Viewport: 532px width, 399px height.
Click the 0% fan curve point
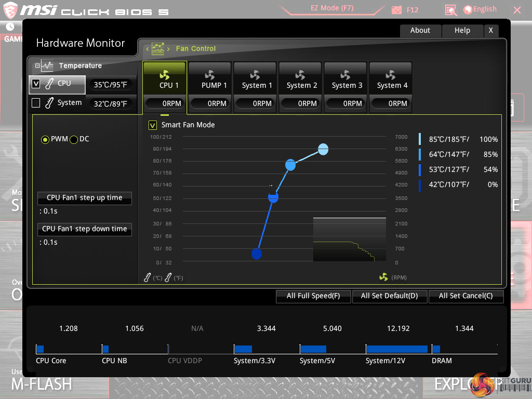click(x=257, y=254)
